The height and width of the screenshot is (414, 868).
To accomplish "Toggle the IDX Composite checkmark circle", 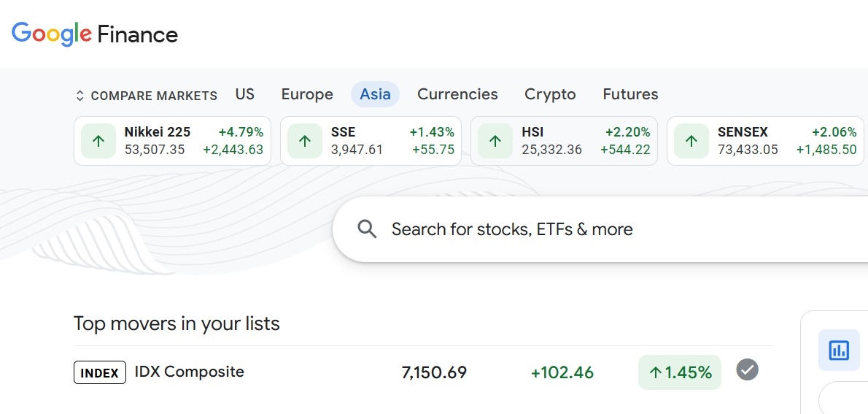I will (747, 370).
